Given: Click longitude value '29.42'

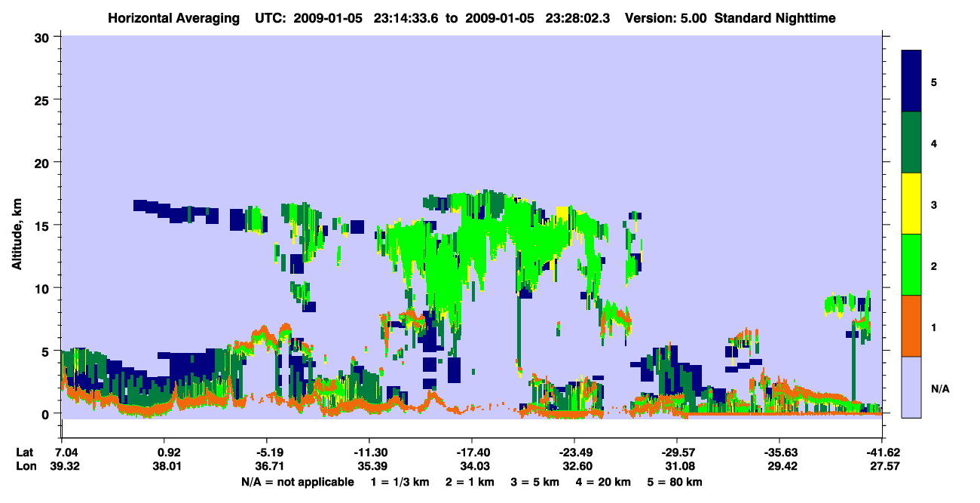Looking at the screenshot, I should coord(782,467).
